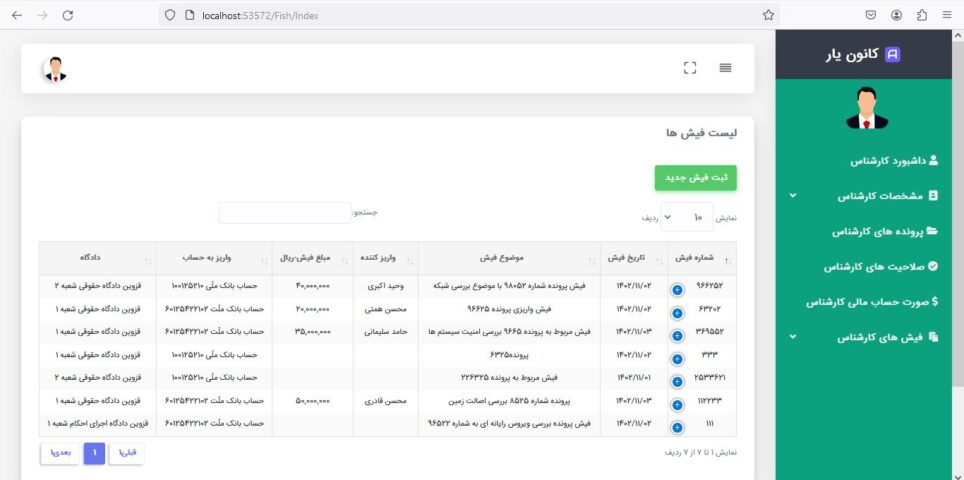This screenshot has height=480, width=964.
Task: Click the plus icon for receipt 112233
Action: pyautogui.click(x=677, y=404)
